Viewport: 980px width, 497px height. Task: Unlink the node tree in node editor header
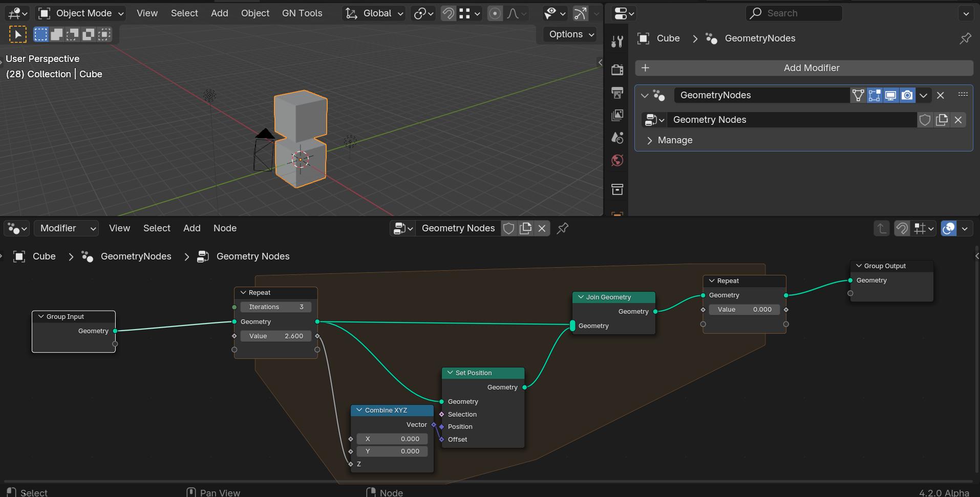pyautogui.click(x=542, y=228)
